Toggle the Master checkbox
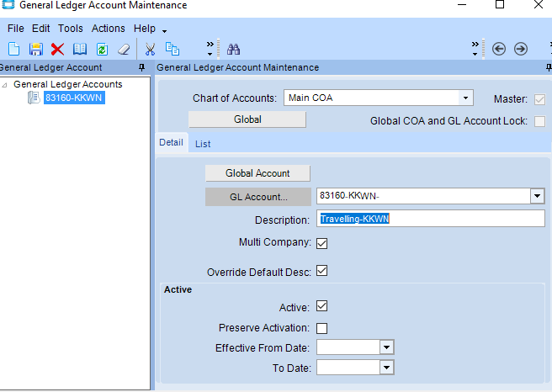 (x=539, y=99)
